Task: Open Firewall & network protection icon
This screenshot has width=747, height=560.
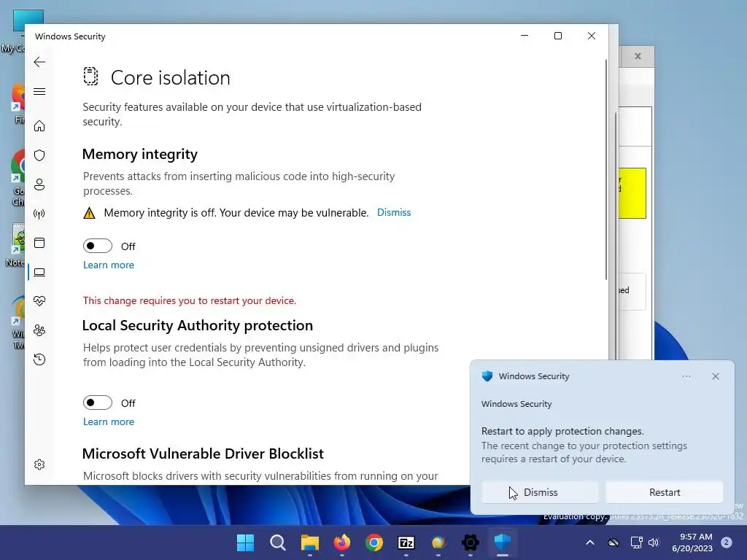Action: coord(39,214)
